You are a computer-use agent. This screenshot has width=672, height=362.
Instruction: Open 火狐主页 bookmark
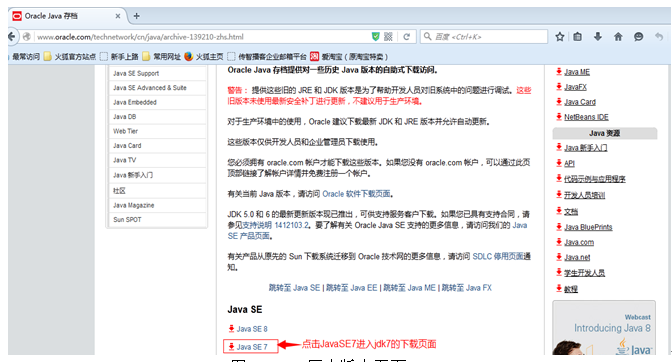204,57
